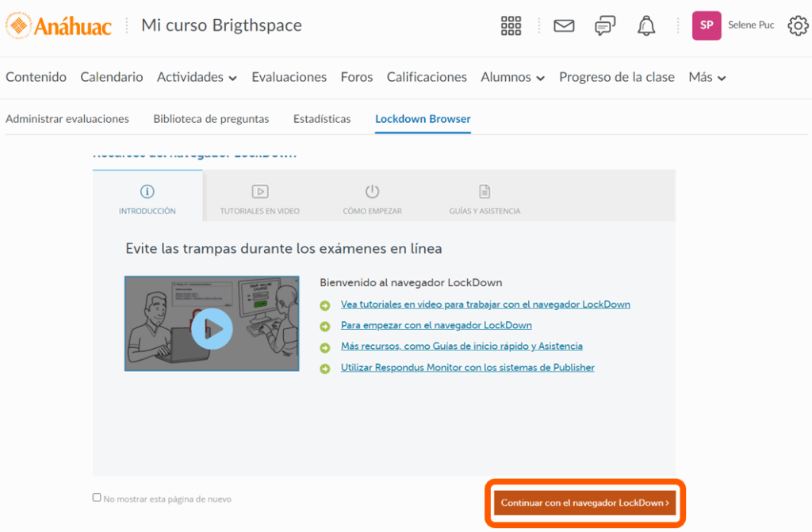Expand the Más dropdown menu
The width and height of the screenshot is (812, 532).
(707, 77)
